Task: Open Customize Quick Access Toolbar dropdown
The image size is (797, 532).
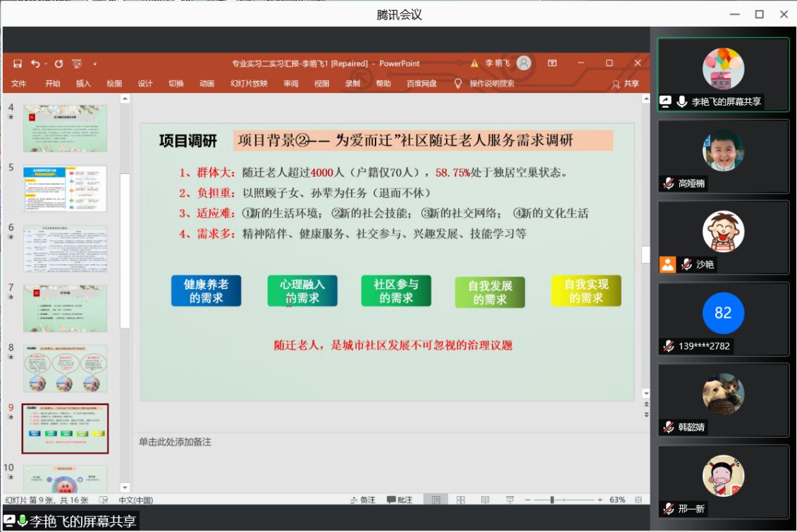Action: click(x=95, y=64)
